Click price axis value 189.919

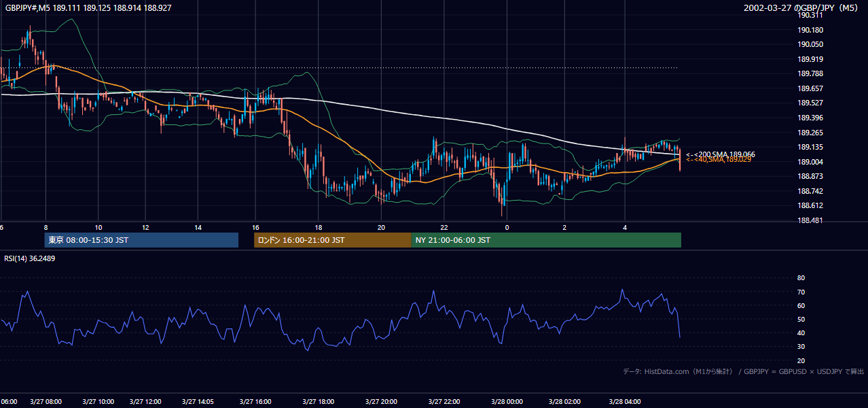tap(810, 59)
